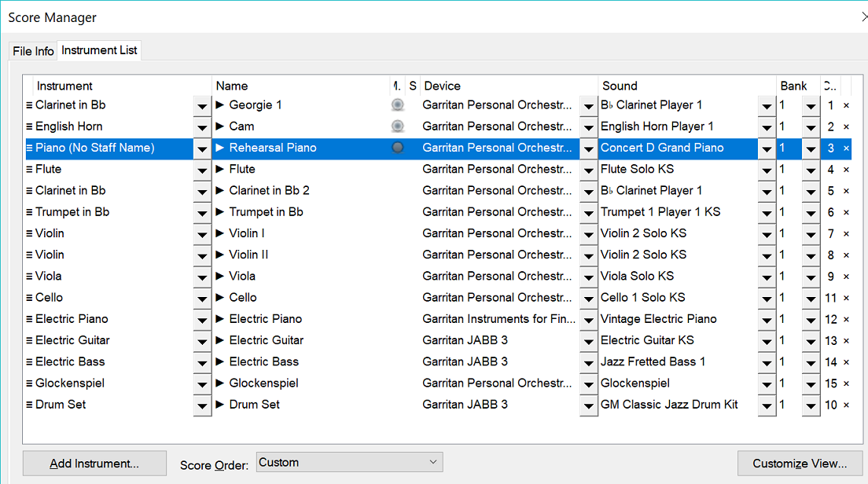Open Customize View settings
Image resolution: width=868 pixels, height=484 pixels.
pos(800,464)
